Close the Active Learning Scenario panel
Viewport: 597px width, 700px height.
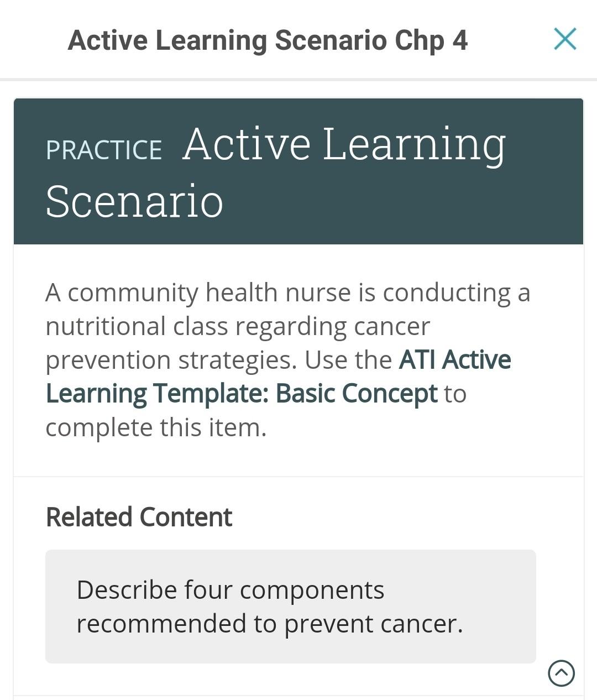[x=565, y=39]
